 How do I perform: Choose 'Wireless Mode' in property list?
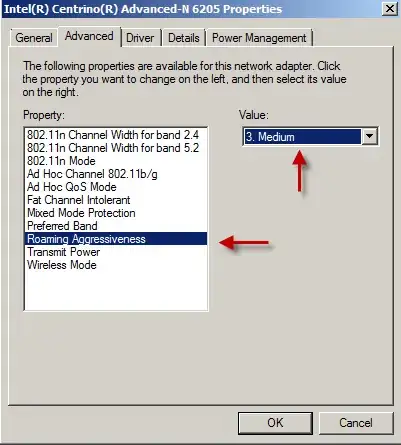[x=116, y=265]
